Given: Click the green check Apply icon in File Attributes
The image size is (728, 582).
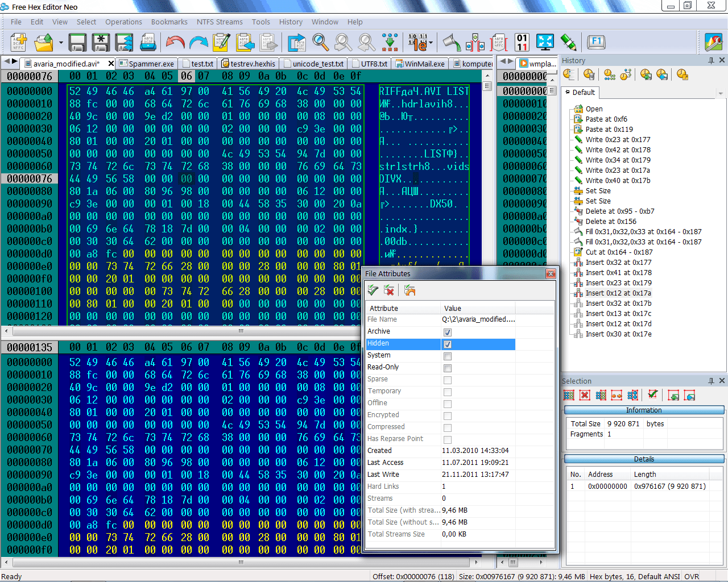Looking at the screenshot, I should tap(373, 290).
